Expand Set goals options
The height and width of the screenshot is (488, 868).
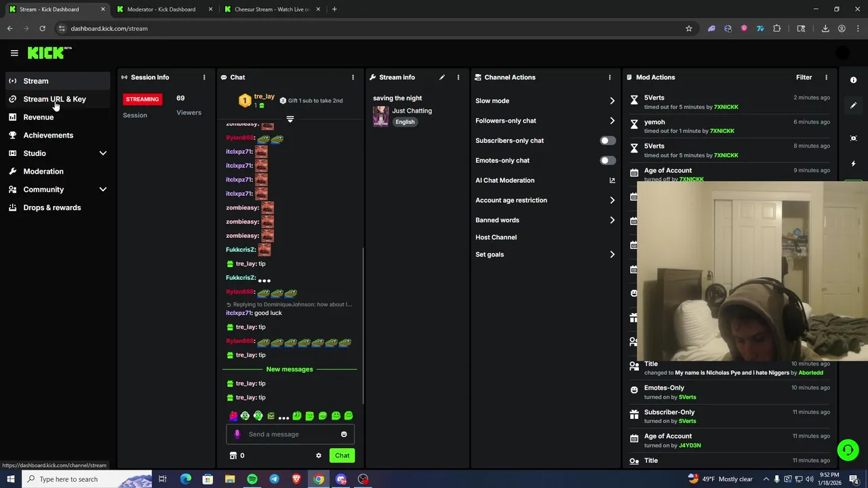[x=612, y=254]
